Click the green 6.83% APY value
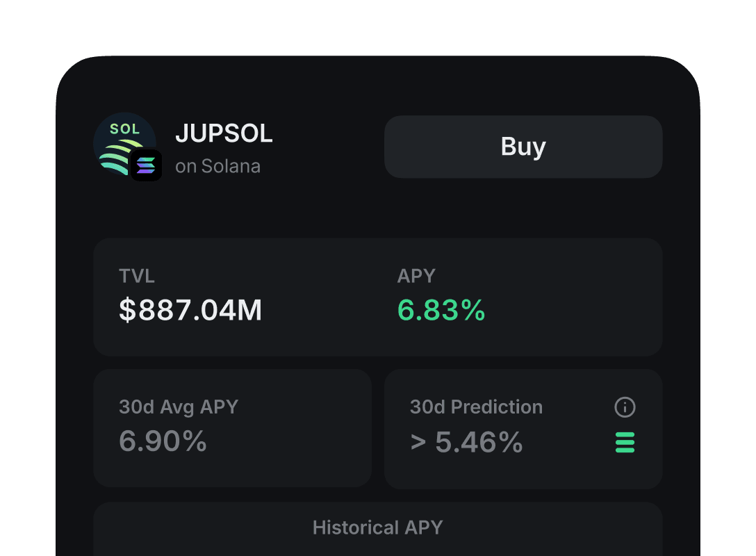 tap(441, 311)
